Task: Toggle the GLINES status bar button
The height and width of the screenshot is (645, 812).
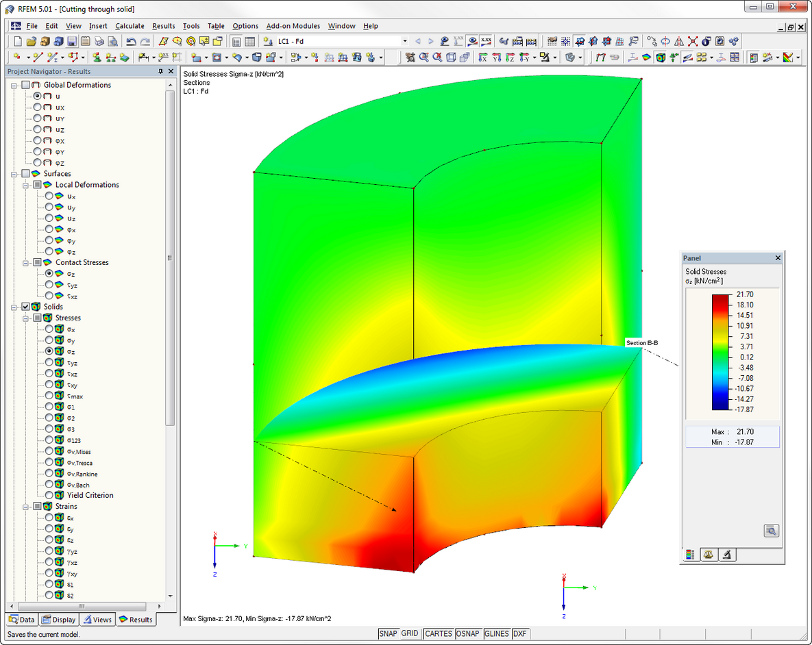Action: (x=497, y=633)
